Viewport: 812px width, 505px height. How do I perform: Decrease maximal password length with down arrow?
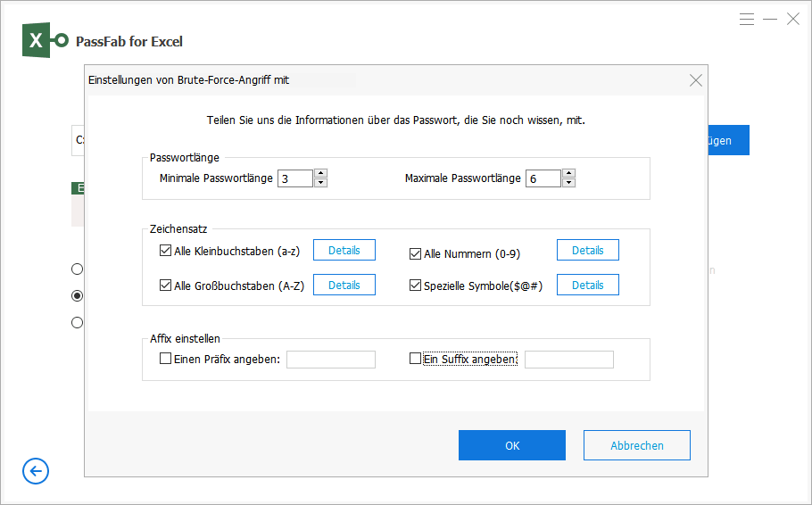569,183
